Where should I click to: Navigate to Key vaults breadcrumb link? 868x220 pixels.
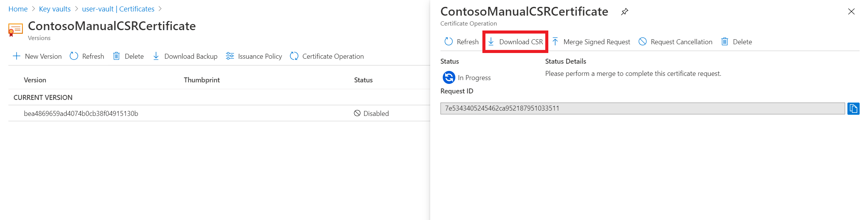click(x=55, y=9)
